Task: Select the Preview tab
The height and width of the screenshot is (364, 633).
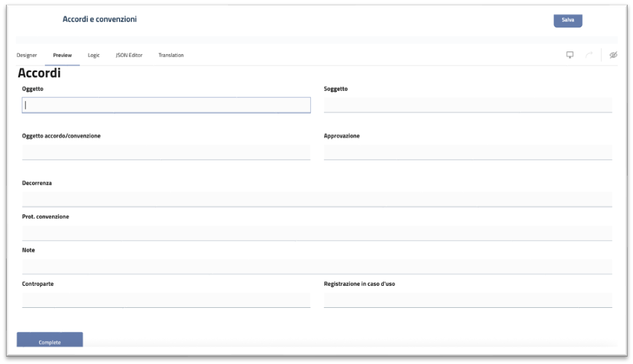Action: [62, 55]
